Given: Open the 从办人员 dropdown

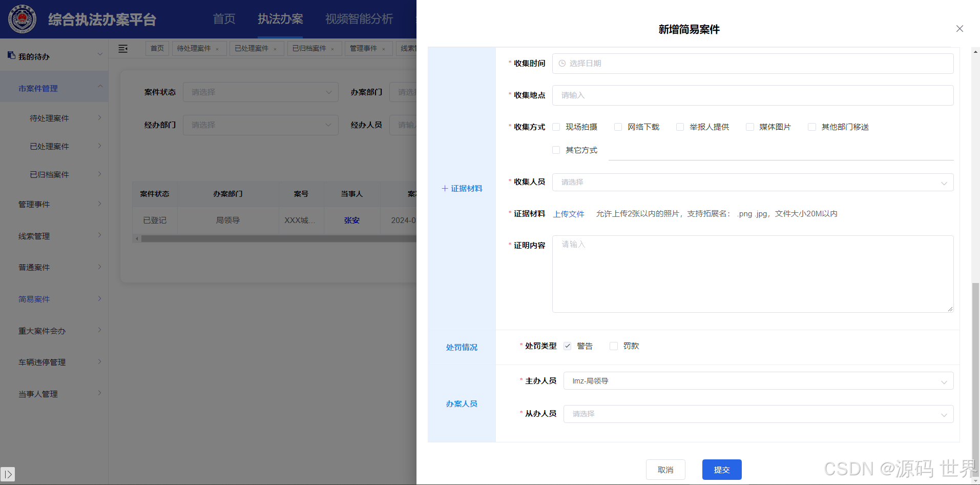Looking at the screenshot, I should click(x=758, y=414).
